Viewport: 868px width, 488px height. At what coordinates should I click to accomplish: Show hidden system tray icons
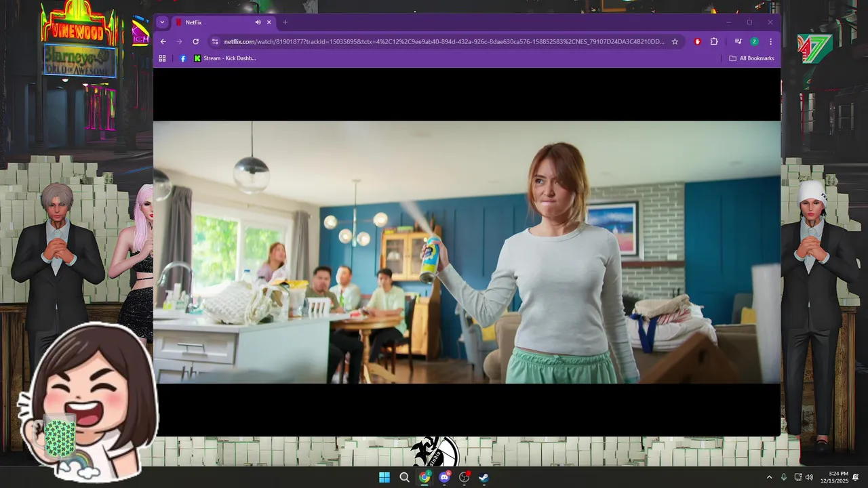(769, 477)
